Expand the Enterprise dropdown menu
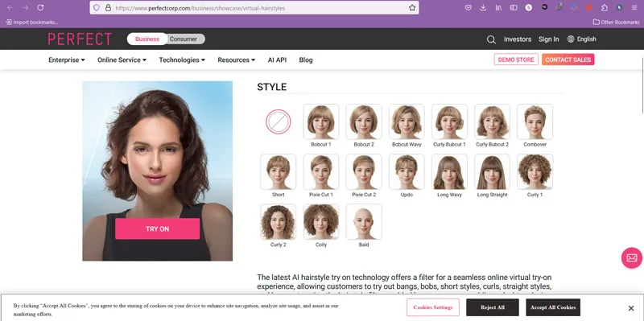 (67, 60)
